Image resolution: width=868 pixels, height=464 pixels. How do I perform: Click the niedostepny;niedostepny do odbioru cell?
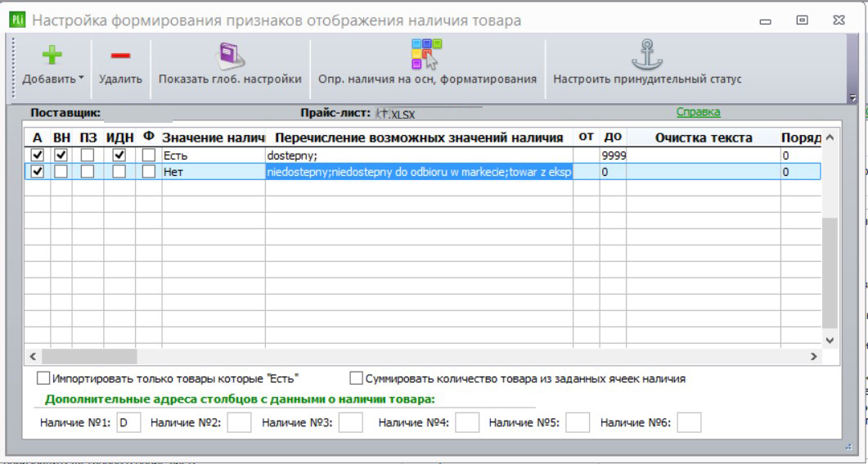click(x=419, y=172)
